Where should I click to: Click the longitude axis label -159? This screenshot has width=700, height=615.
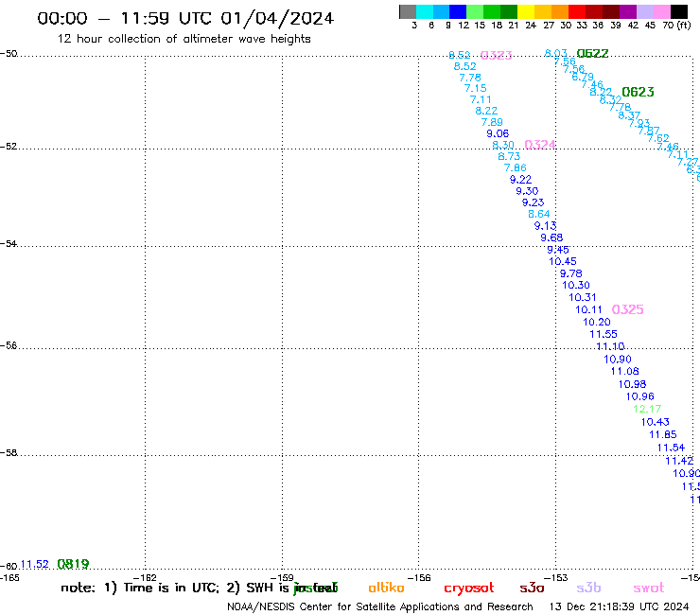pos(282,578)
